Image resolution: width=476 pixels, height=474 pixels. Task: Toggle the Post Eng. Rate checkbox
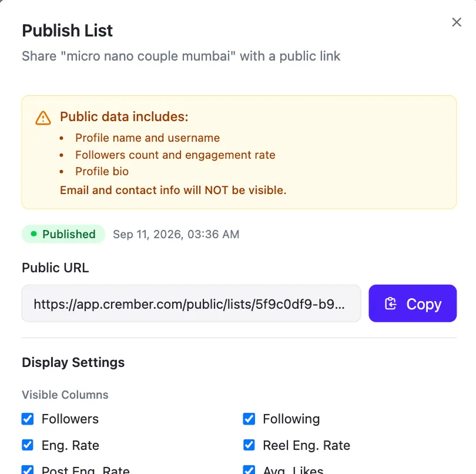[28, 470]
